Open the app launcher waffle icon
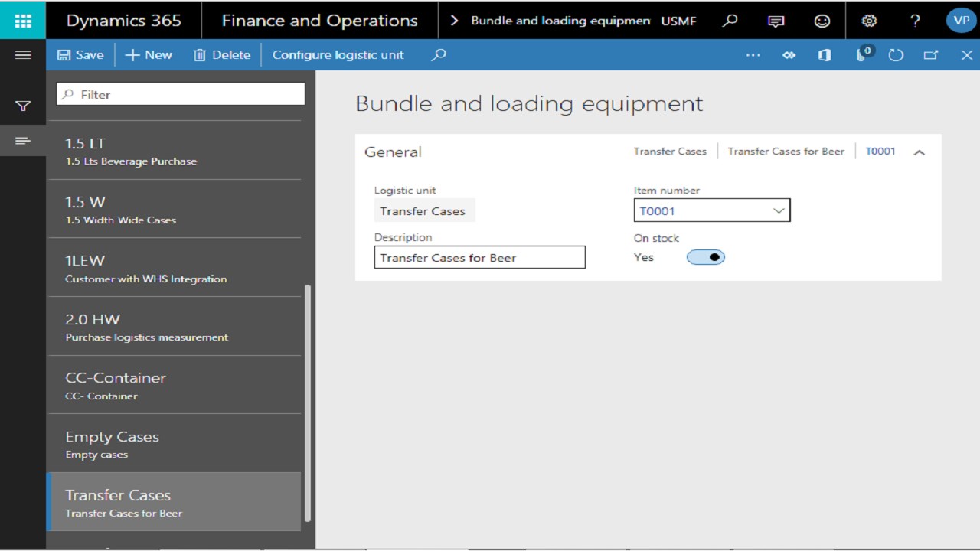 tap(23, 21)
